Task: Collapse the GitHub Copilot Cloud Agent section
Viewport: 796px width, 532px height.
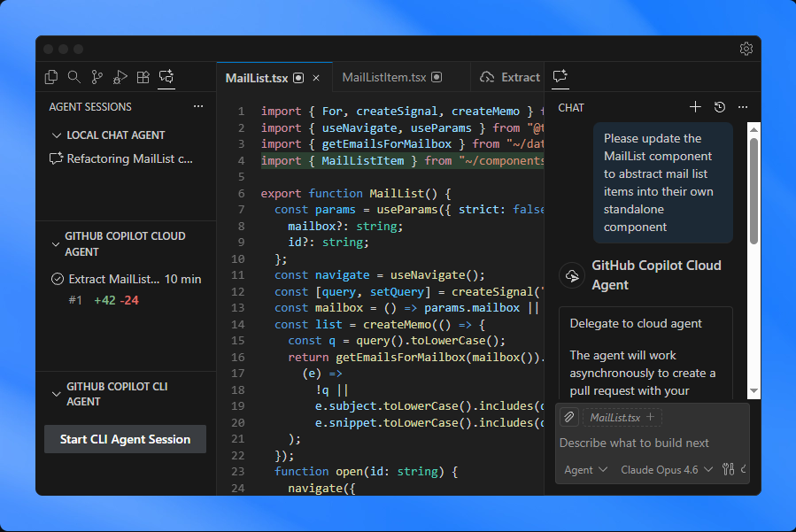Action: click(x=56, y=244)
